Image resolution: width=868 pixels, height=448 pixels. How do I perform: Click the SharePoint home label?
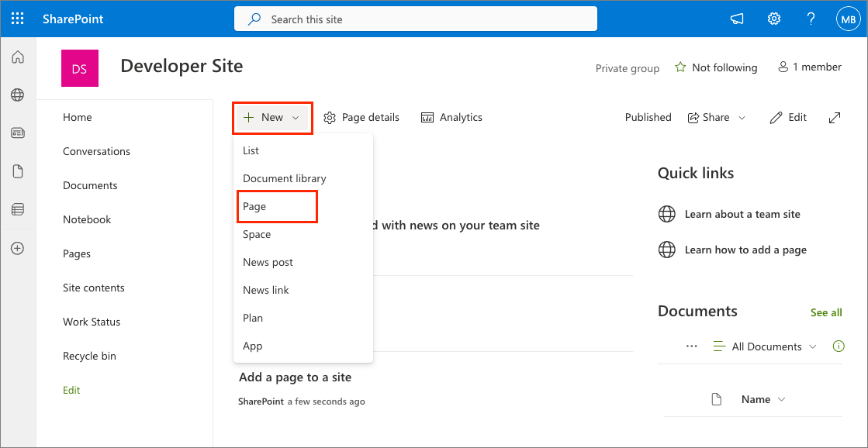pyautogui.click(x=73, y=19)
